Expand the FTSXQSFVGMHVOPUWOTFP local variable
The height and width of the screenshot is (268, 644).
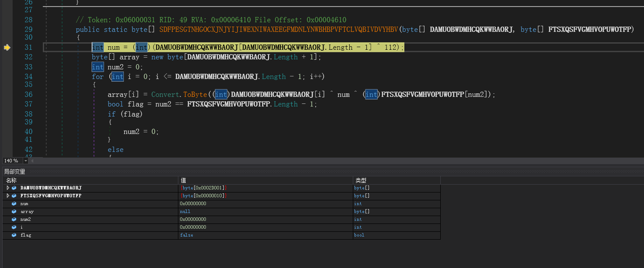click(8, 196)
